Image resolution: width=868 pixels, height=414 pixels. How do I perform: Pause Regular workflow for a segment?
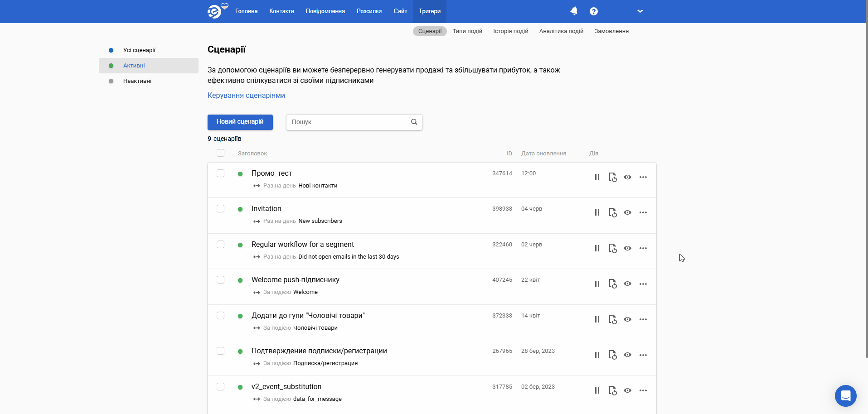[597, 248]
